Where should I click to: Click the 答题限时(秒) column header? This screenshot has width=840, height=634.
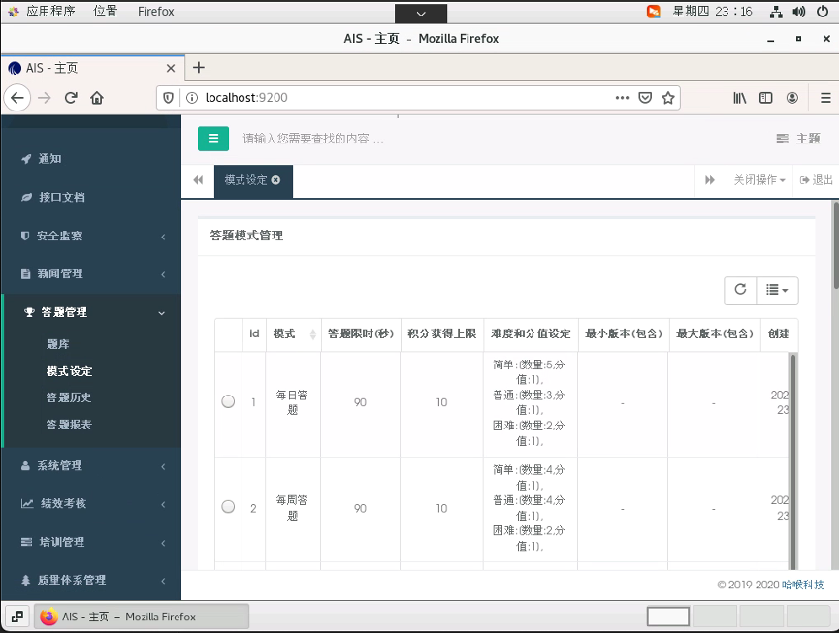tap(361, 334)
